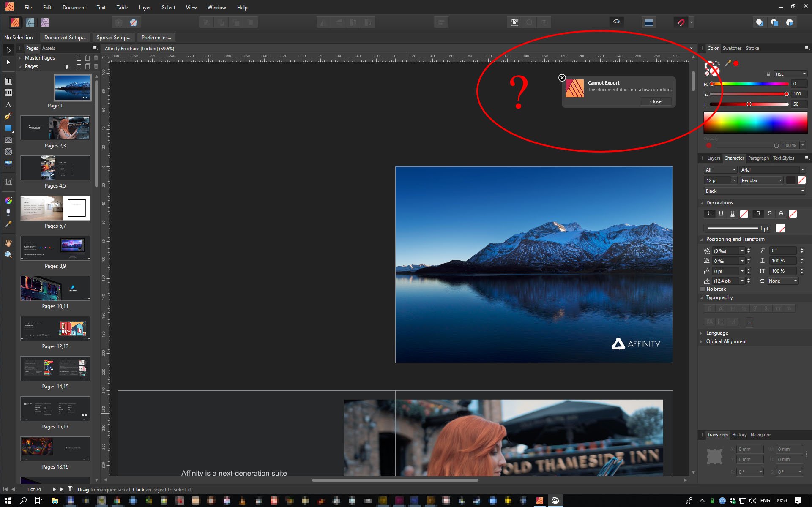Select the Table tool
Screen dimensions: 812x507
[x=9, y=92]
